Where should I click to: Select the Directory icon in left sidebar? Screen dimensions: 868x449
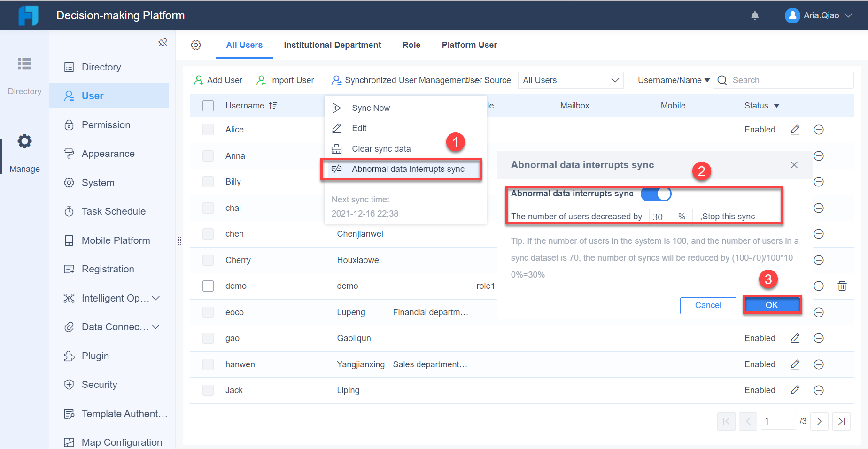24,64
